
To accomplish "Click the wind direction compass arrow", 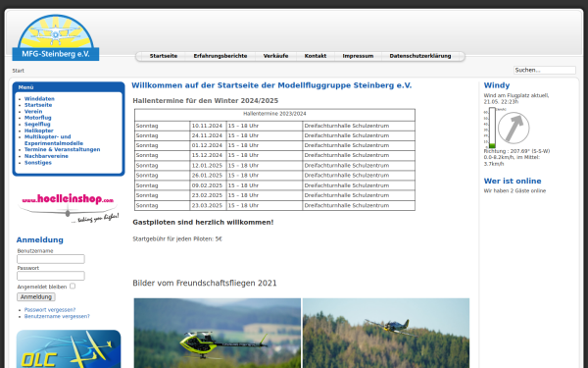I will click(514, 128).
